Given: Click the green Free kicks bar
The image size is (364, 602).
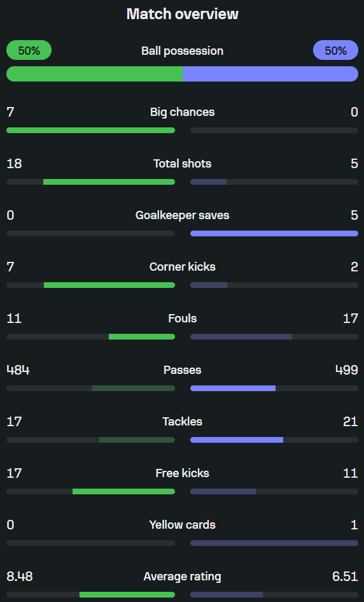Looking at the screenshot, I should point(123,491).
